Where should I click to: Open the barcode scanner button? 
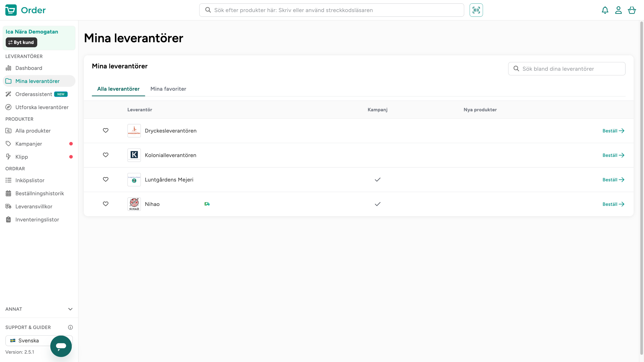[476, 10]
